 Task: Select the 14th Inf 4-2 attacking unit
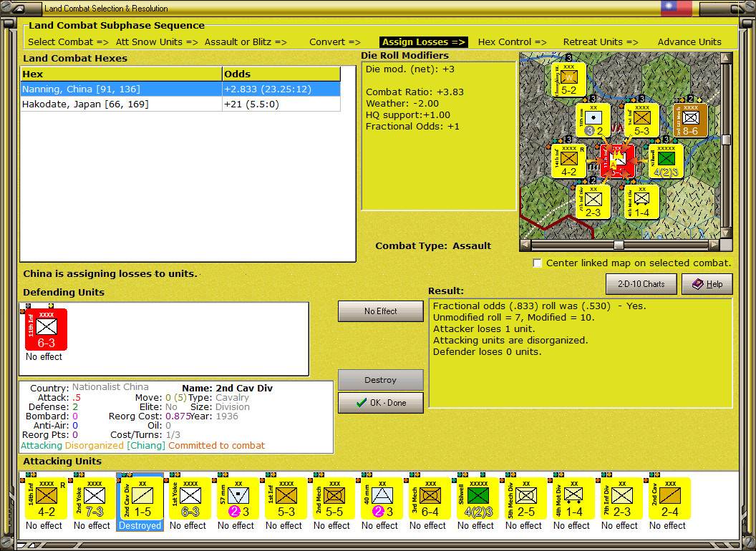[46, 499]
